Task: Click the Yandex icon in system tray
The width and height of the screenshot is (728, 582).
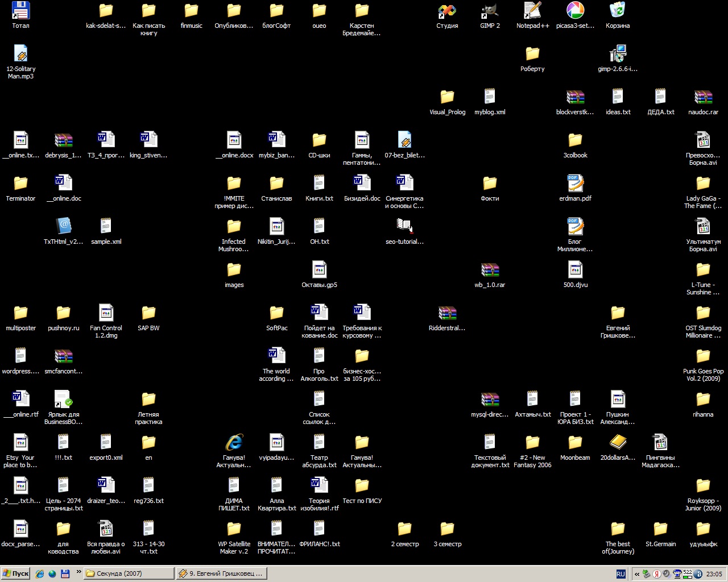Action: point(656,573)
